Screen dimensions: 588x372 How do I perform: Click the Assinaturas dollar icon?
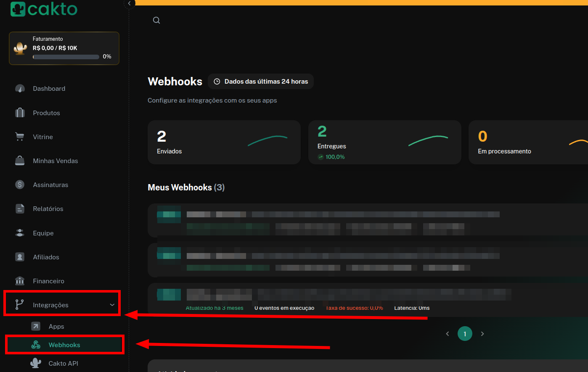[x=20, y=185]
